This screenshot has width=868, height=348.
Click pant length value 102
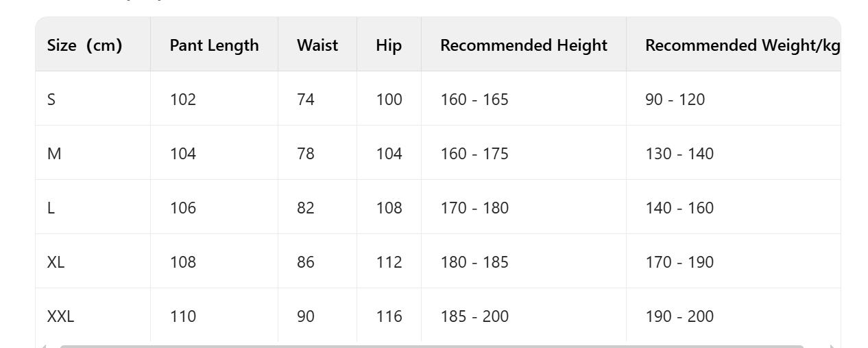(182, 100)
